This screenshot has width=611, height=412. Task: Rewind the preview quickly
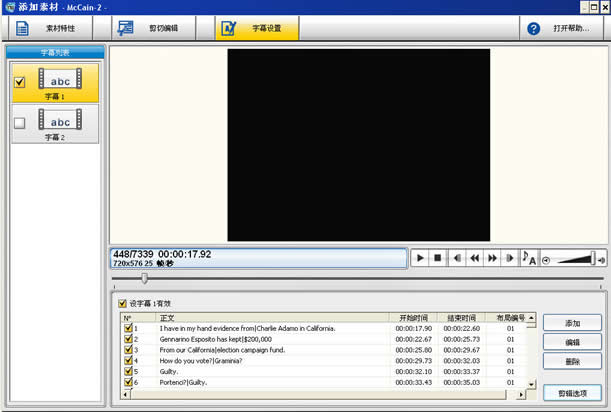click(475, 258)
